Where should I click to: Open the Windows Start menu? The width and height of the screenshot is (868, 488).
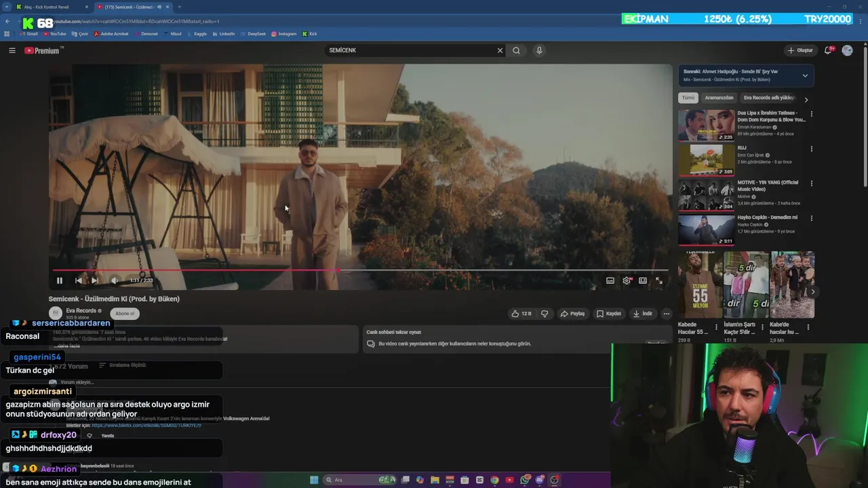click(314, 480)
